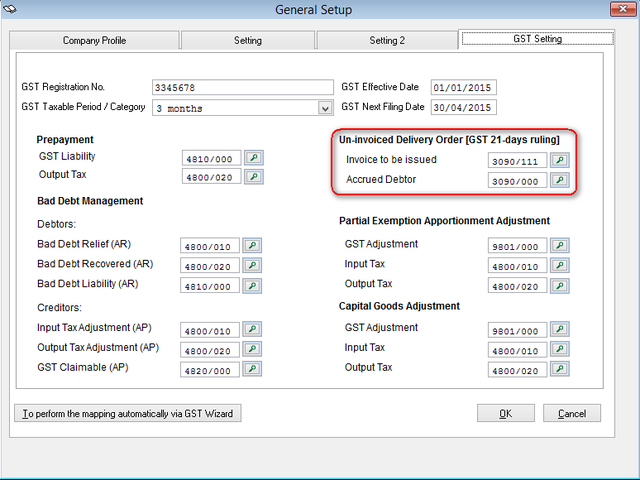Click the GST Next Filing Date field
The image size is (640, 480).
tap(463, 108)
